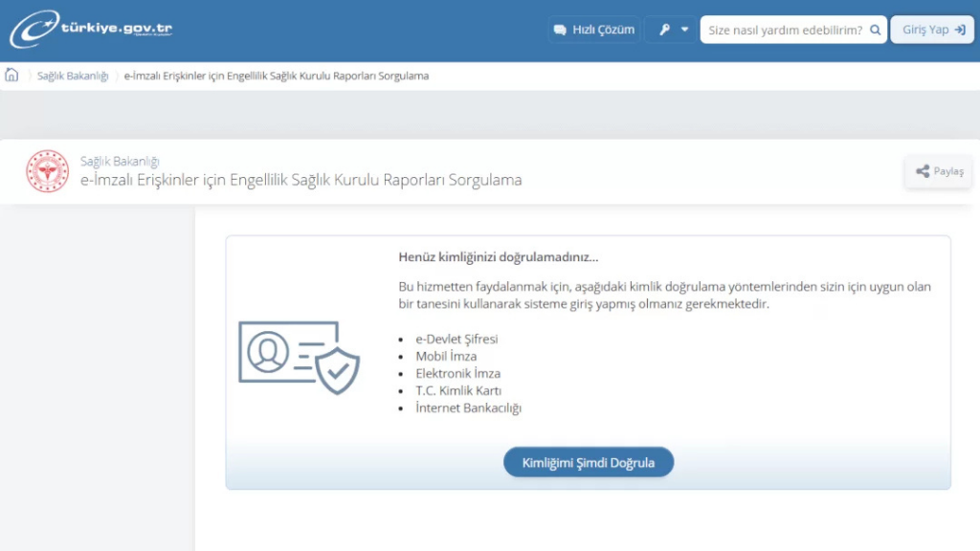980x551 pixels.
Task: Click the magnifier icon in the search box
Action: point(874,29)
